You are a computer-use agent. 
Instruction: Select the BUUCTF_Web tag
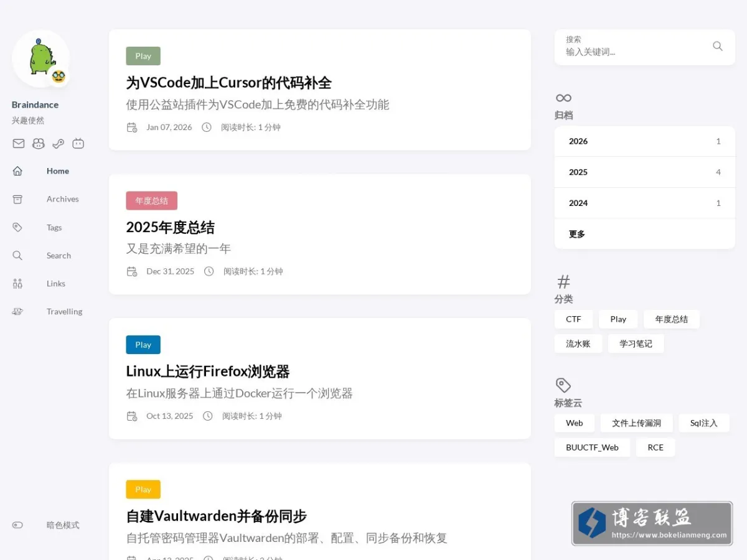[x=592, y=447]
